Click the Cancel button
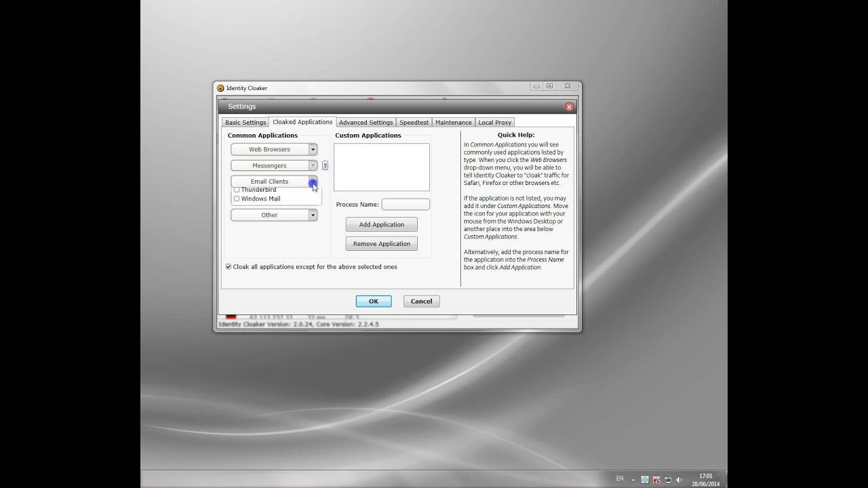 [421, 301]
